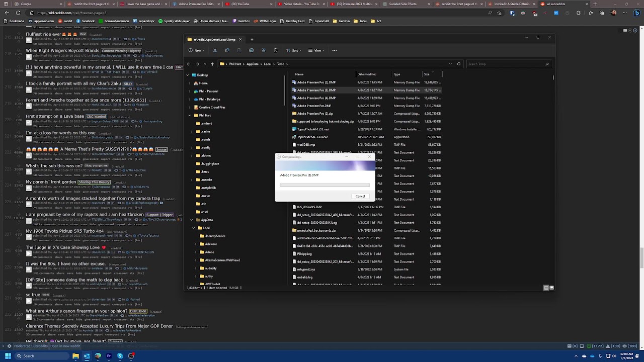This screenshot has width=644, height=362.
Task: Refresh the Temp folder view
Action: (x=458, y=64)
